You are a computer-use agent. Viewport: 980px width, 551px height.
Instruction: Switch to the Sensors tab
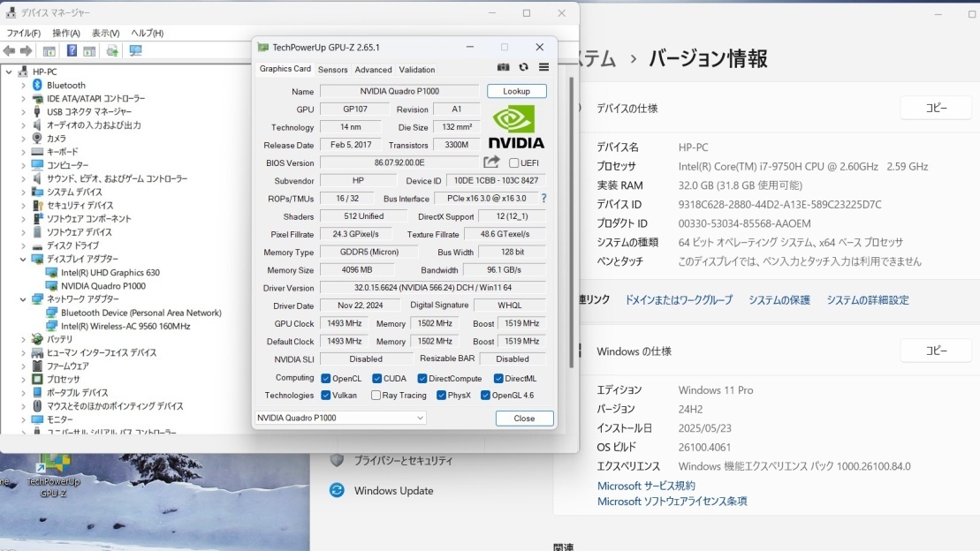tap(332, 70)
